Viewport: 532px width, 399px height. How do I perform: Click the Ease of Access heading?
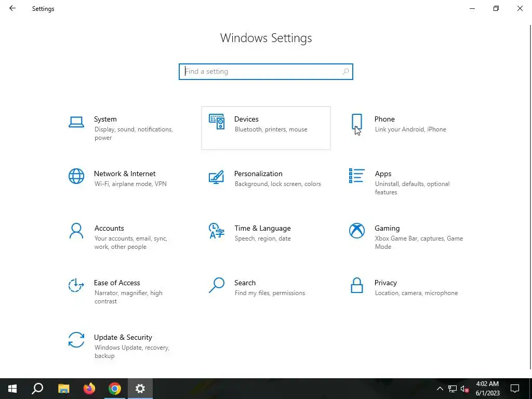pyautogui.click(x=117, y=283)
